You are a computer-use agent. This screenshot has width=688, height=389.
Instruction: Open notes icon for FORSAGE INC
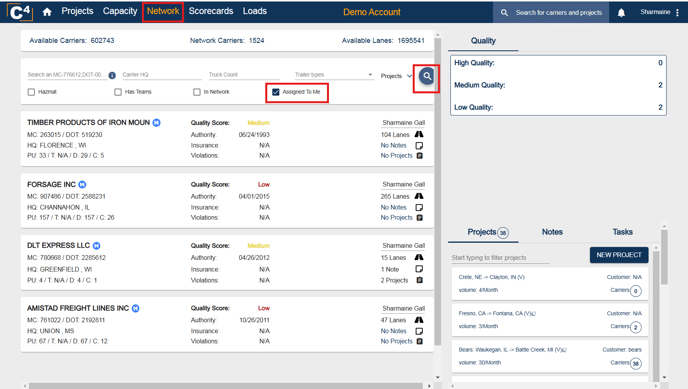(x=419, y=207)
